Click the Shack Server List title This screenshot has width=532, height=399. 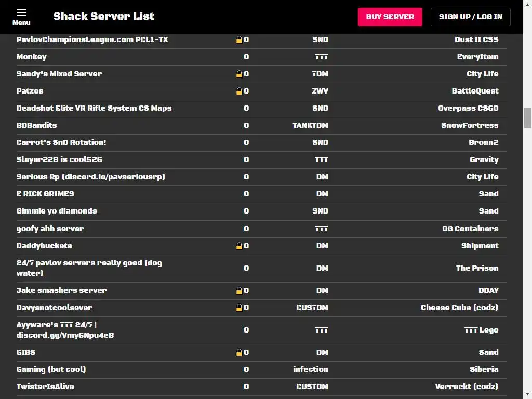tap(103, 16)
